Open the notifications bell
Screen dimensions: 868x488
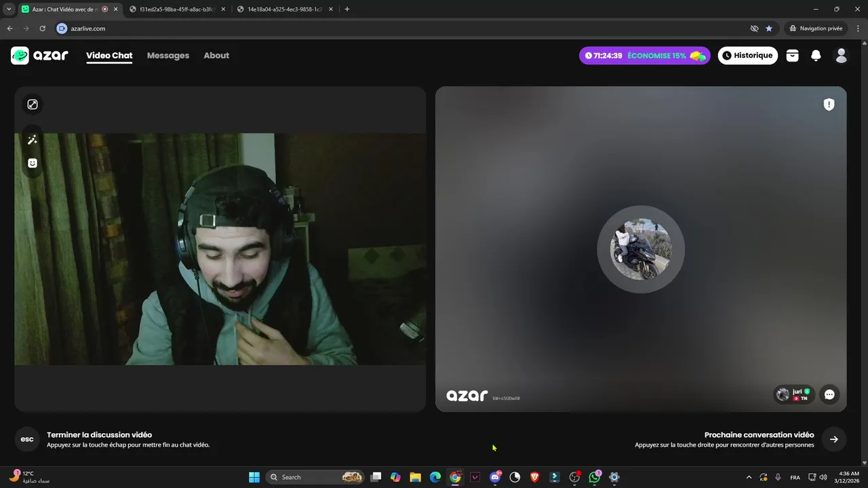coord(816,56)
